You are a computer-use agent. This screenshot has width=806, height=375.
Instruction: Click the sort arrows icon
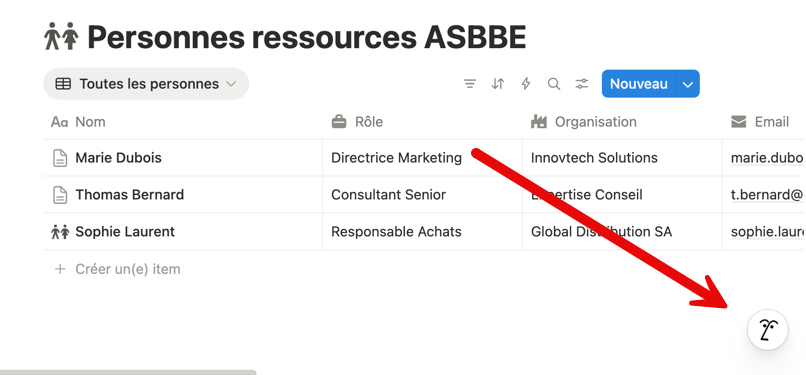click(498, 84)
